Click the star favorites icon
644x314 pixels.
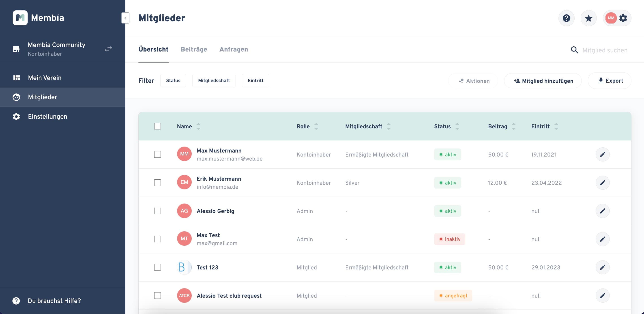pos(588,18)
